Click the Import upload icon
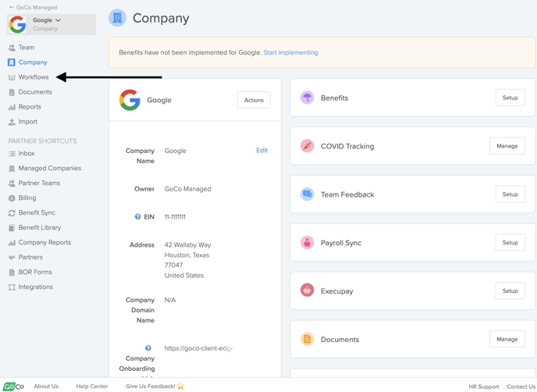The width and height of the screenshot is (537, 392). [12, 122]
